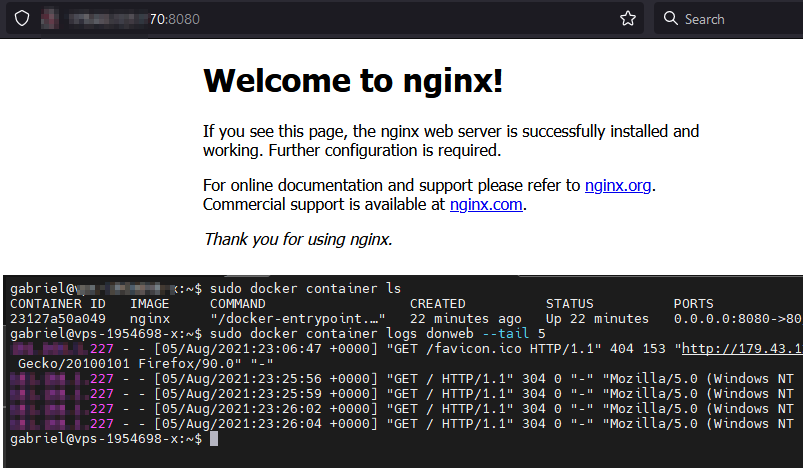This screenshot has height=475, width=803.
Task: Bookmark this page with the star icon
Action: pos(627,18)
